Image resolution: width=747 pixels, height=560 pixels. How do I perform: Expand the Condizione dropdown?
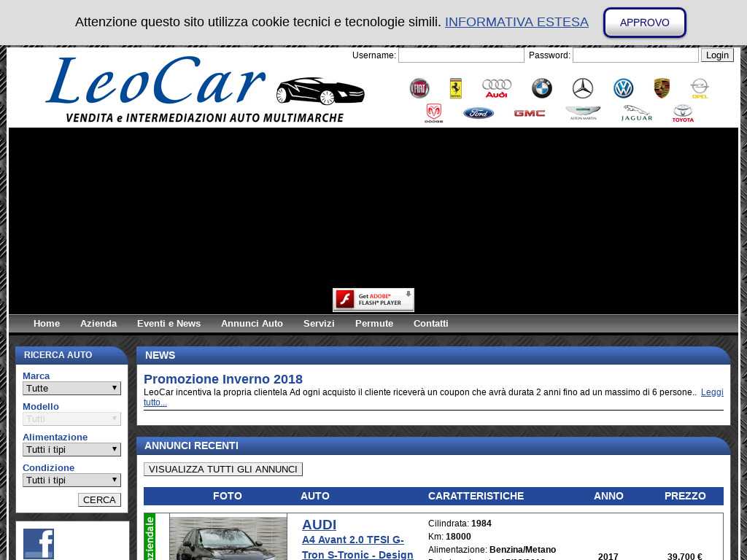click(x=71, y=481)
